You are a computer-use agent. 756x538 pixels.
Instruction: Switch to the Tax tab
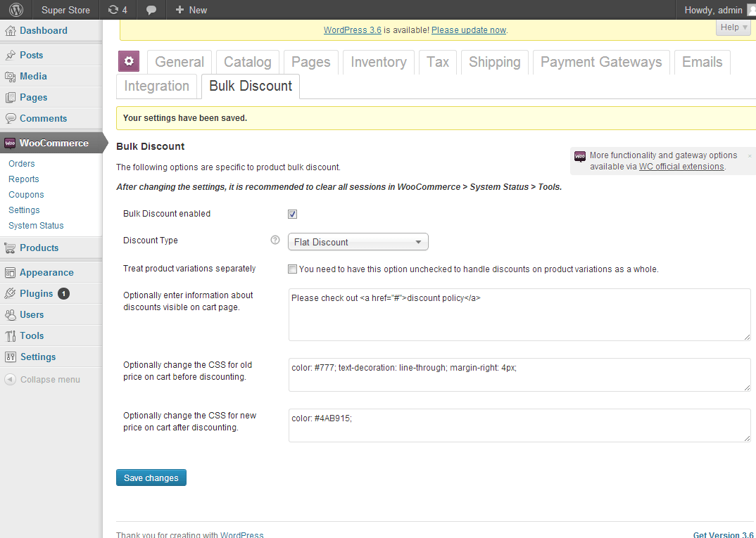[x=438, y=62]
